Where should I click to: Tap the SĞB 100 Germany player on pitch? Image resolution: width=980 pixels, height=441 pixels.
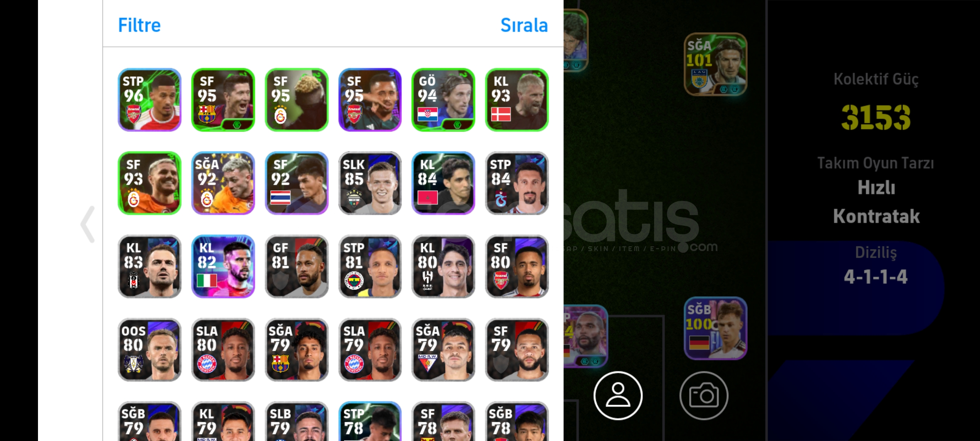pos(715,328)
